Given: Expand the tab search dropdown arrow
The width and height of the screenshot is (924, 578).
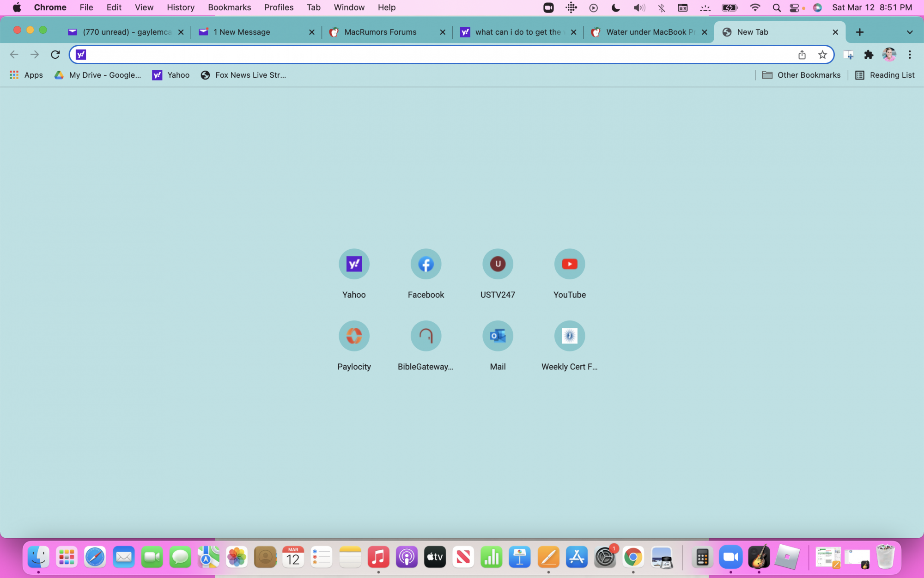Looking at the screenshot, I should [x=909, y=32].
